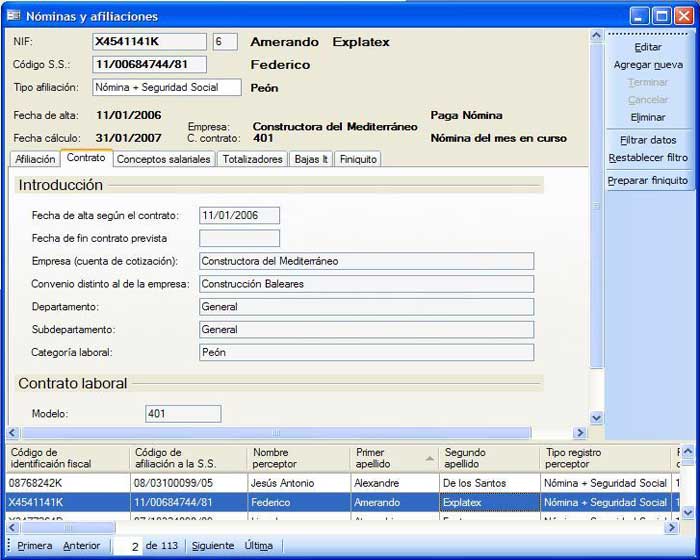Open the Finiquito tab
700x560 pixels.
coord(357,159)
